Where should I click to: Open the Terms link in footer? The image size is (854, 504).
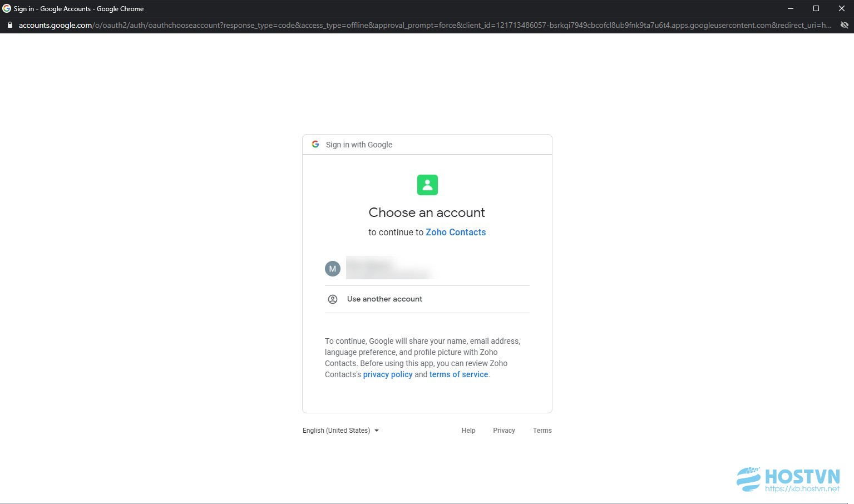point(542,431)
